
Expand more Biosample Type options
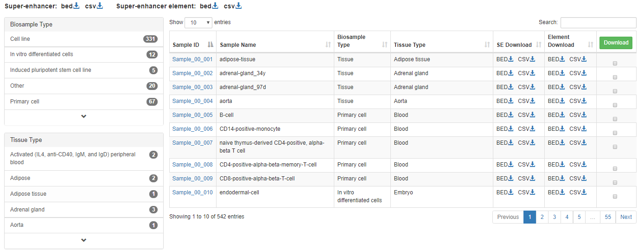pyautogui.click(x=84, y=116)
